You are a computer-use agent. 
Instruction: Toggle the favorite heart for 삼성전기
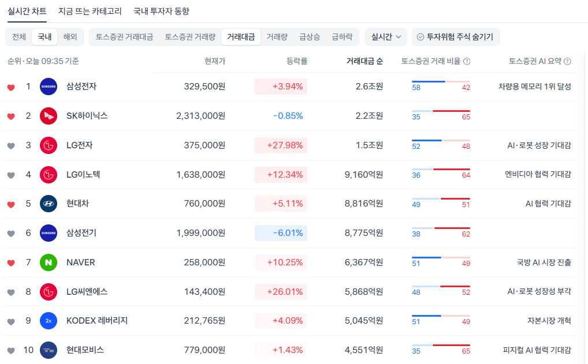pyautogui.click(x=11, y=234)
